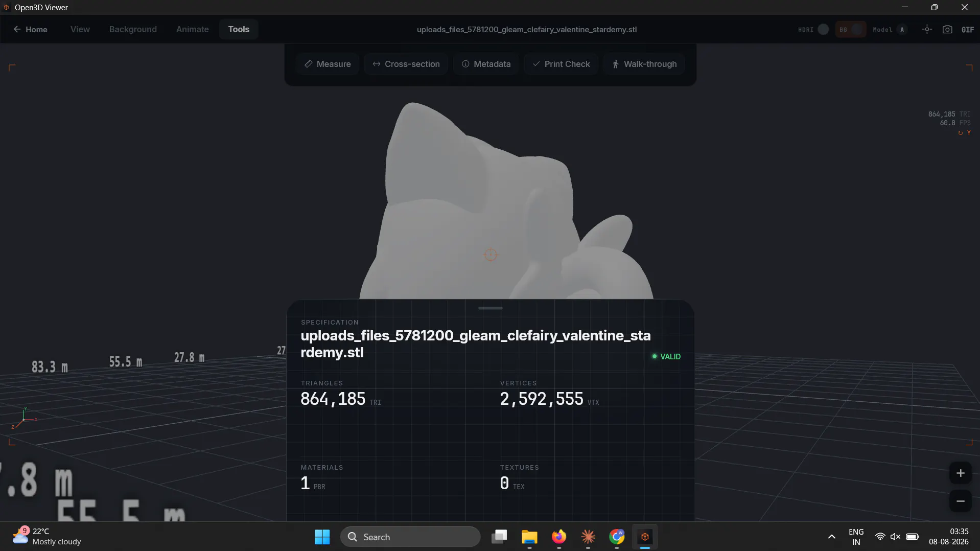Screen dimensions: 980x551
Task: Start the Walk-through mode
Action: click(644, 64)
